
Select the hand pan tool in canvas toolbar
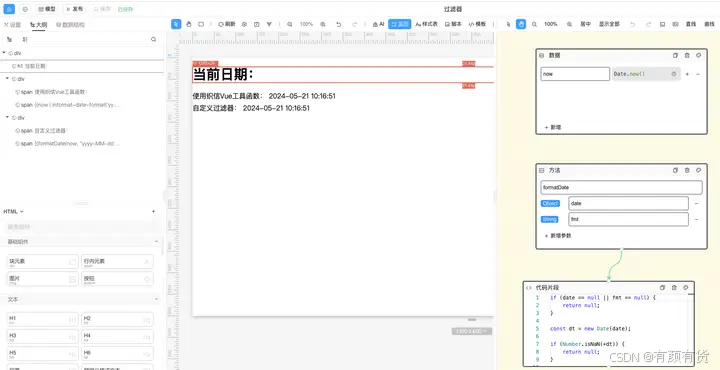[x=189, y=24]
